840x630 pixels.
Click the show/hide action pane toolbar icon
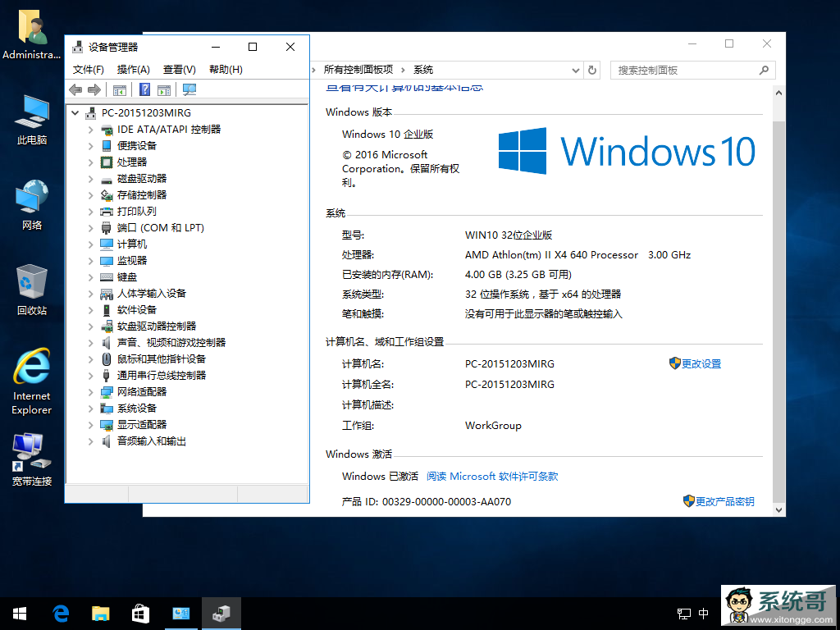[164, 90]
